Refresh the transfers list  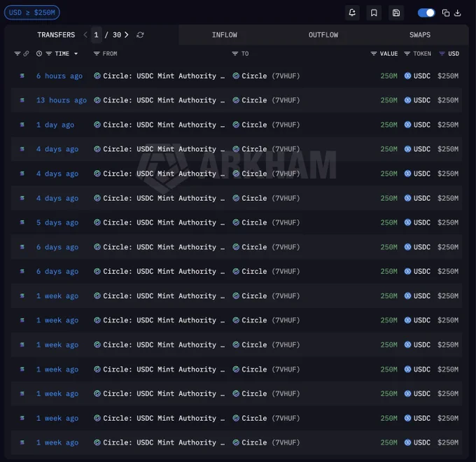pos(140,35)
